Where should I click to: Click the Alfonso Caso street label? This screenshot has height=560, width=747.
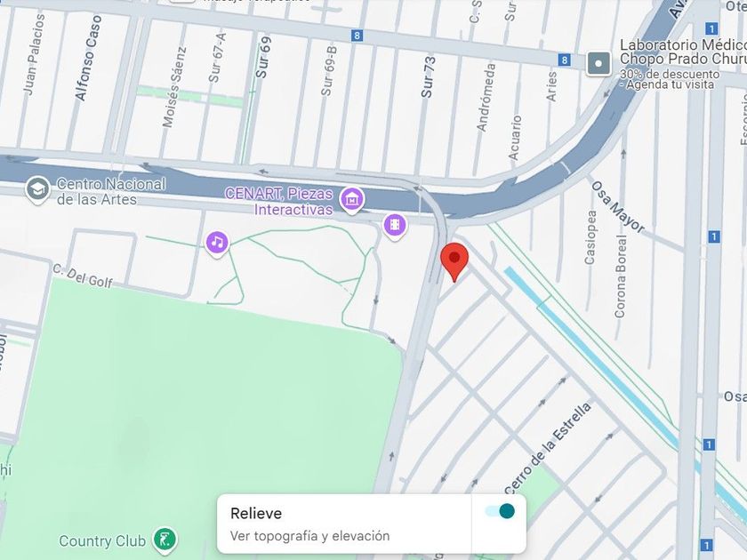[89, 58]
